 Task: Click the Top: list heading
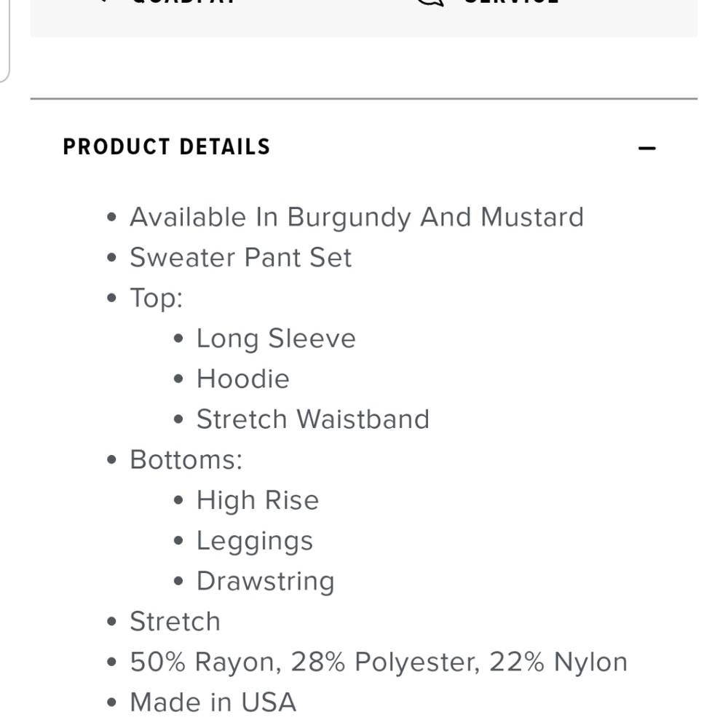pyautogui.click(x=156, y=298)
